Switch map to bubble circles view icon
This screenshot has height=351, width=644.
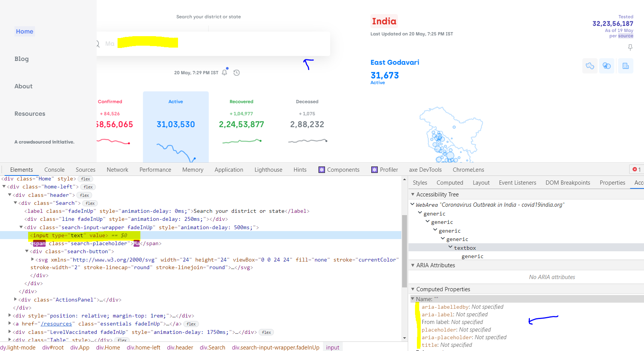607,66
